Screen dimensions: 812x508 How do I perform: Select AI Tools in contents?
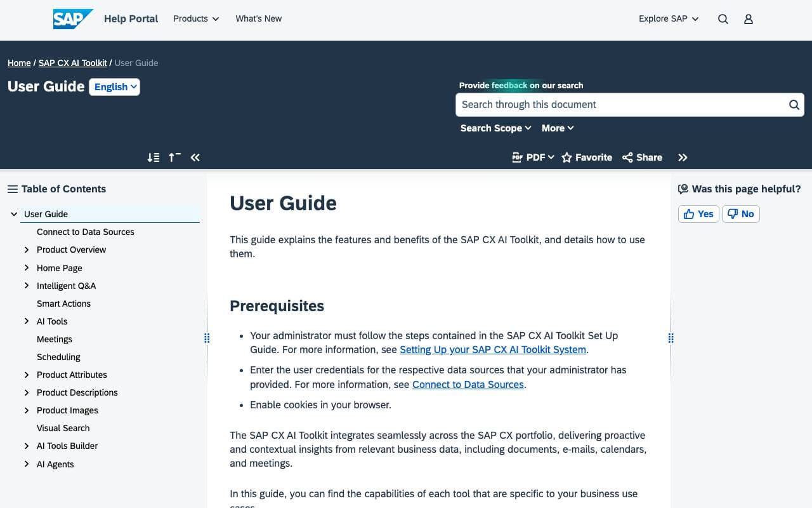click(52, 321)
